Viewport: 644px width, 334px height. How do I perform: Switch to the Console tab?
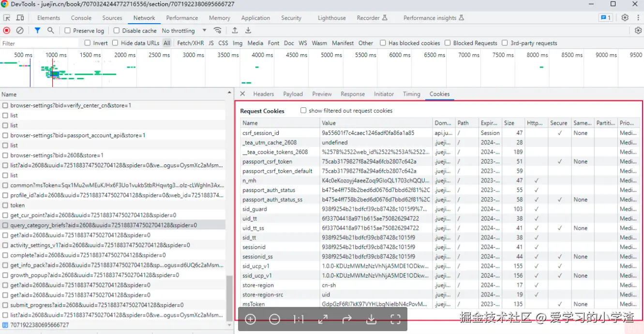point(81,18)
